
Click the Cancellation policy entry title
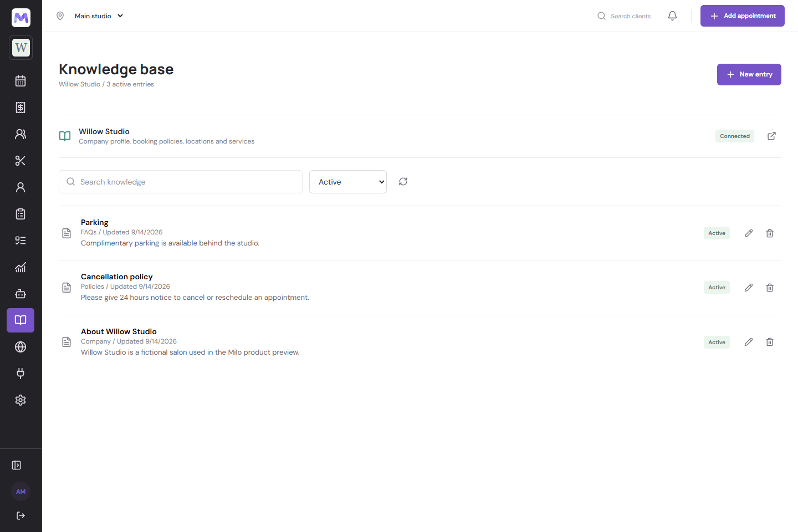pyautogui.click(x=117, y=277)
